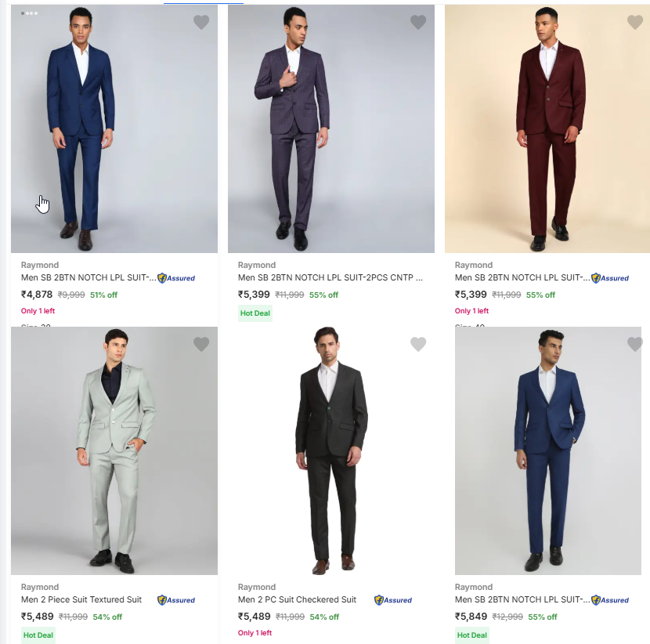Add light green textured suit to wishlist
Viewport: 650px width, 644px height.
click(201, 344)
